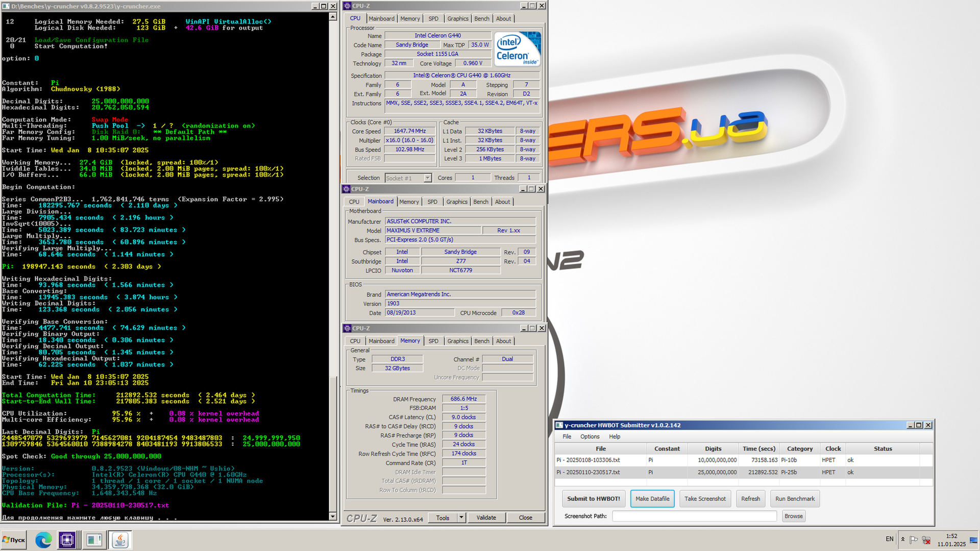This screenshot has width=980, height=551.
Task: Click Make Datafile button
Action: tap(652, 498)
